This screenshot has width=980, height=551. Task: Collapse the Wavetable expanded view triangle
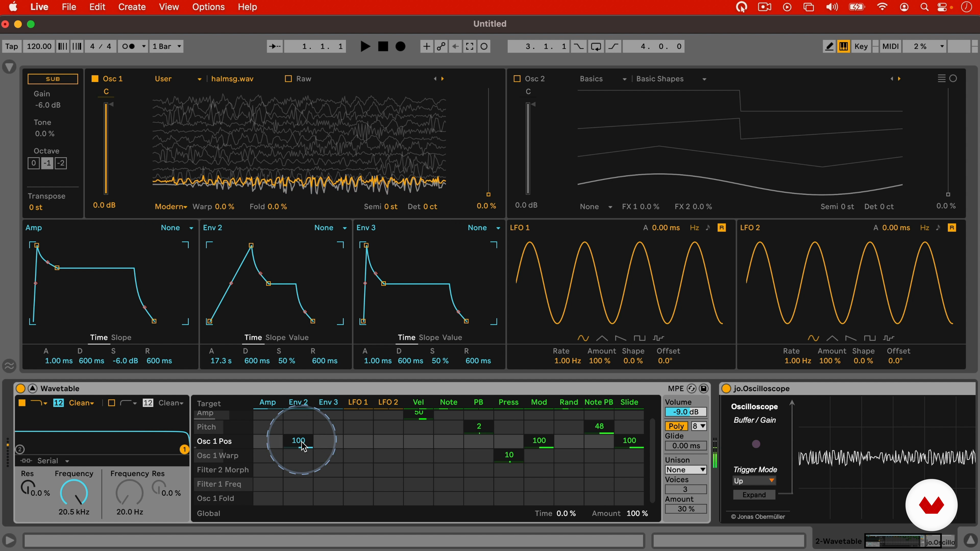click(33, 388)
